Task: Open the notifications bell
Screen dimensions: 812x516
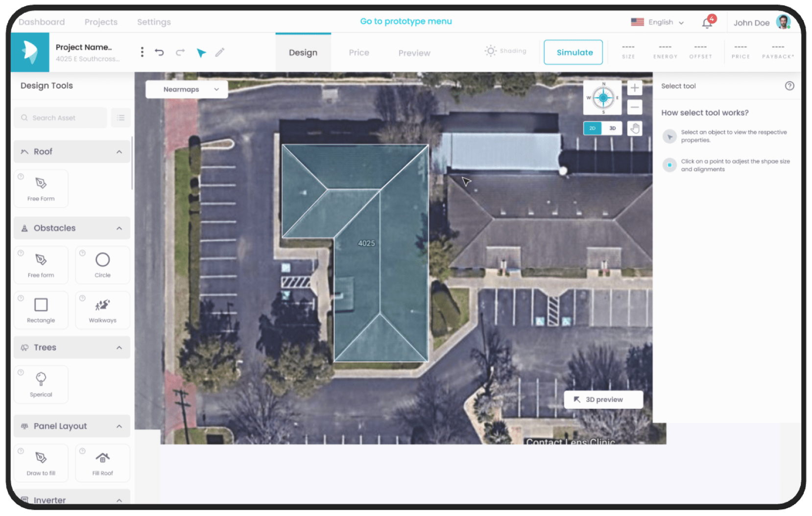Action: pyautogui.click(x=708, y=22)
